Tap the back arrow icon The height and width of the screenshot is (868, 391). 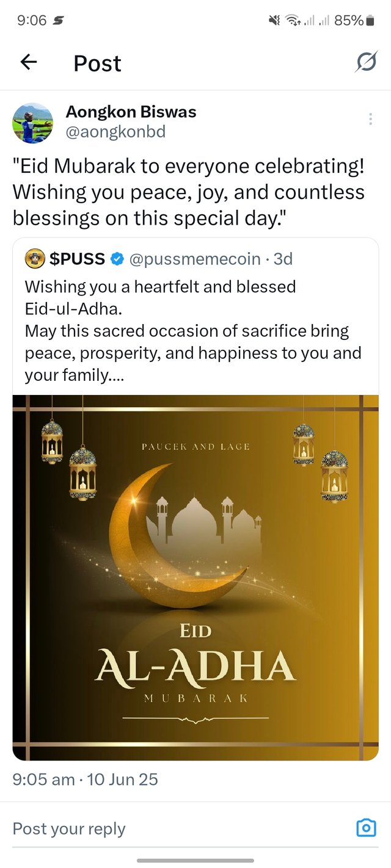(29, 62)
